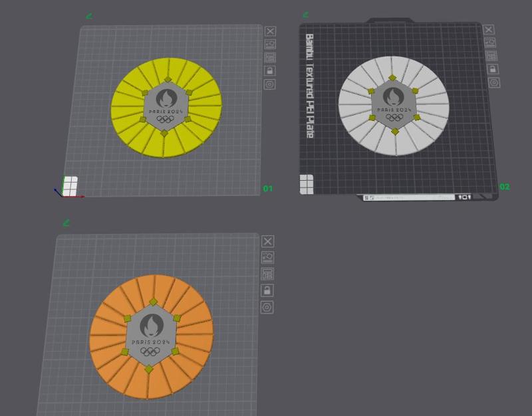
Task: Click the white grid icon on plate 02 corner
Action: [307, 184]
